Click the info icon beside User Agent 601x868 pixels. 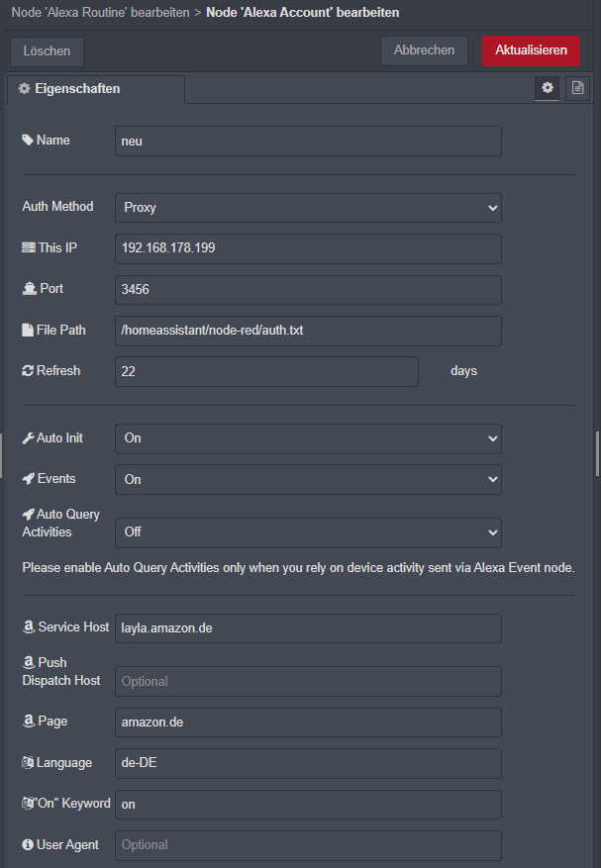click(x=28, y=845)
